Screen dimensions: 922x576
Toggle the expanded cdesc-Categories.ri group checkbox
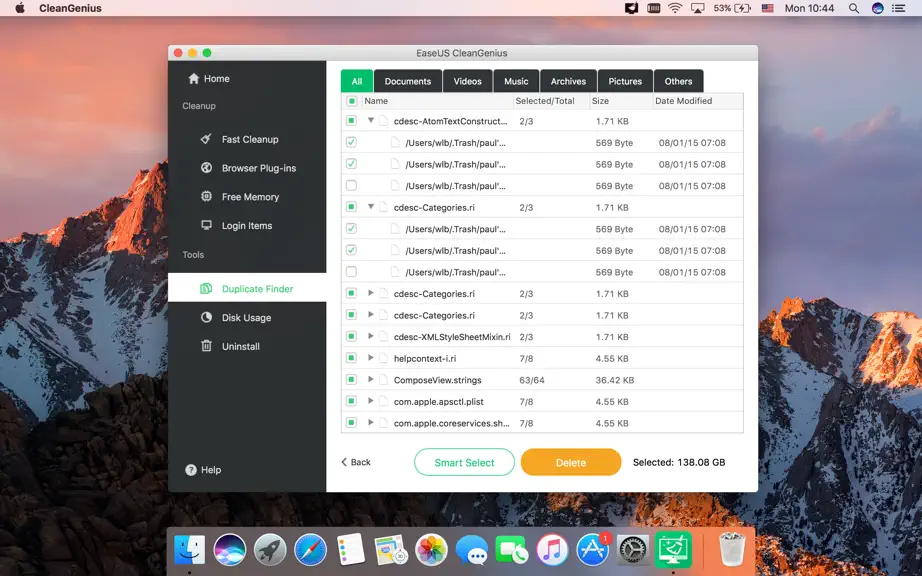[x=351, y=207]
